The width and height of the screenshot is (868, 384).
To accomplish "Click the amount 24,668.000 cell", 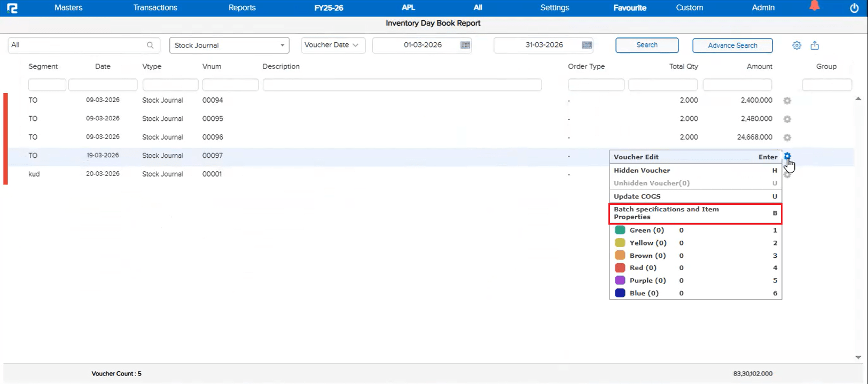I will point(755,137).
